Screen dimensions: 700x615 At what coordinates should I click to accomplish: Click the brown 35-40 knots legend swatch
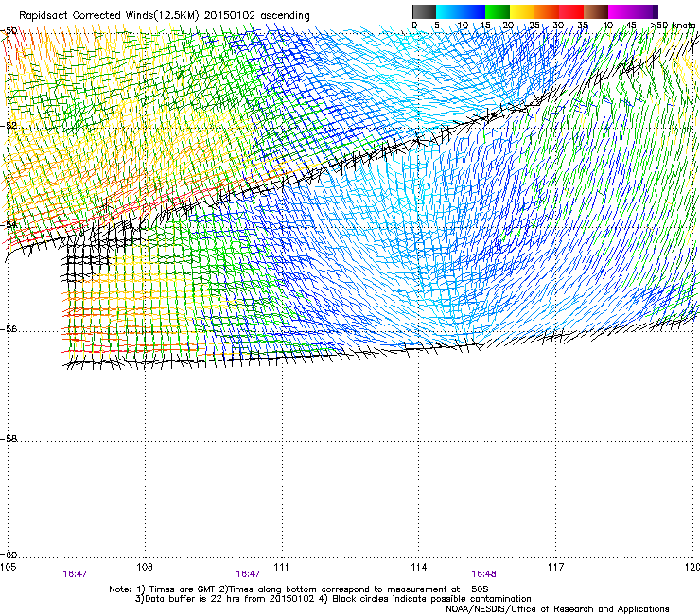click(596, 11)
